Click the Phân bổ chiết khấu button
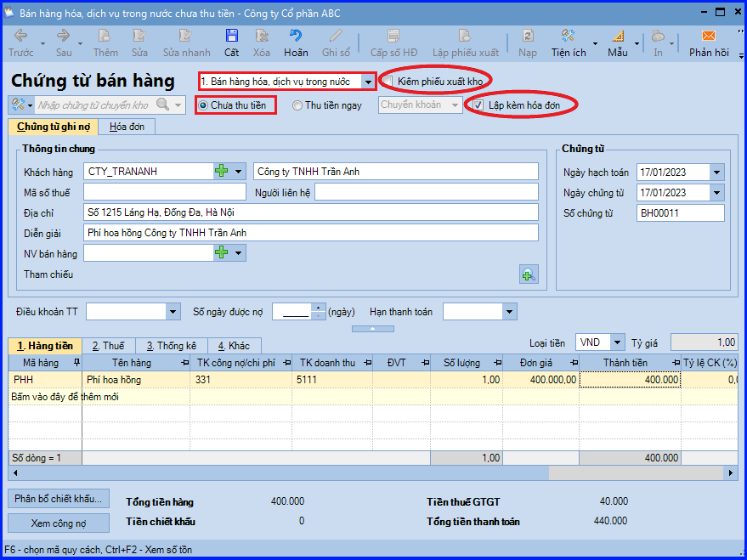Image resolution: width=747 pixels, height=560 pixels. 59,499
